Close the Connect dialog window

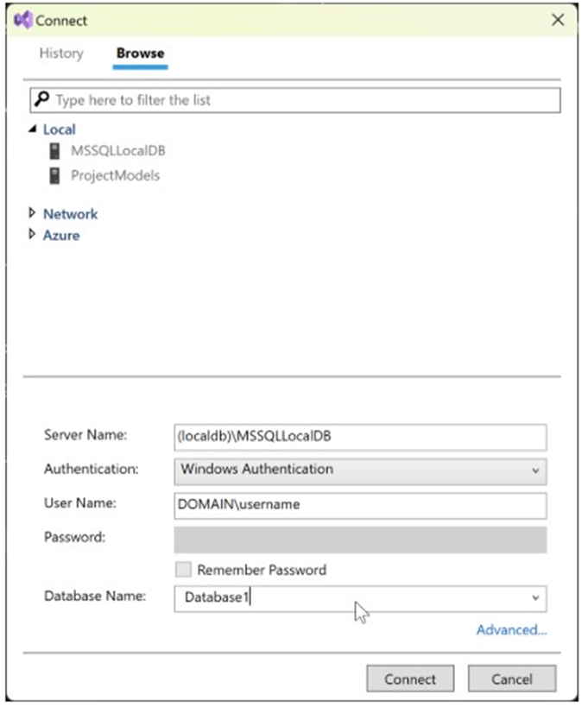pos(558,20)
